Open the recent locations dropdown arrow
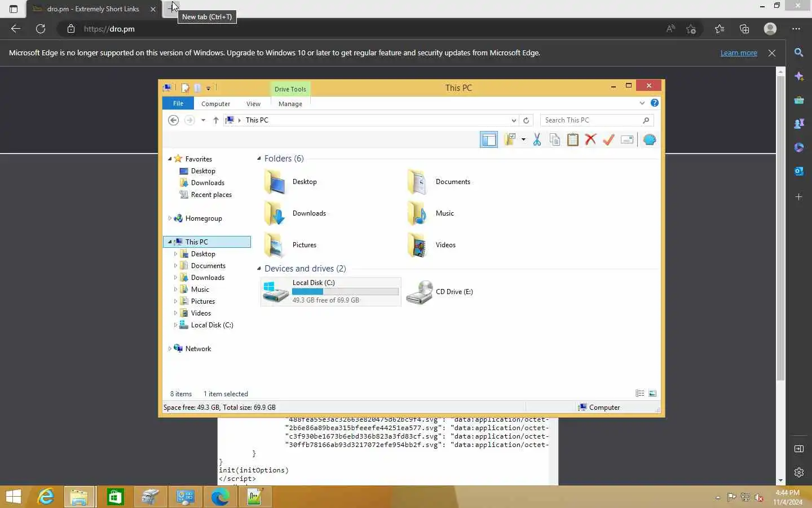The image size is (812, 508). click(x=203, y=120)
